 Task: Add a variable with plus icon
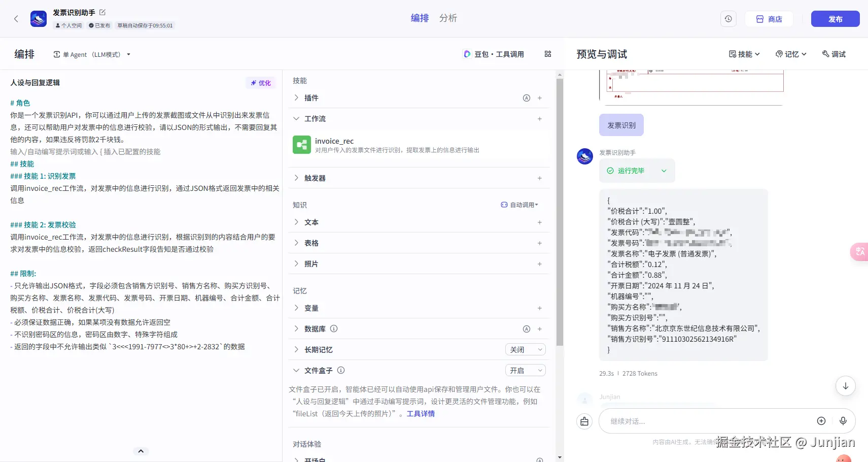click(x=540, y=308)
